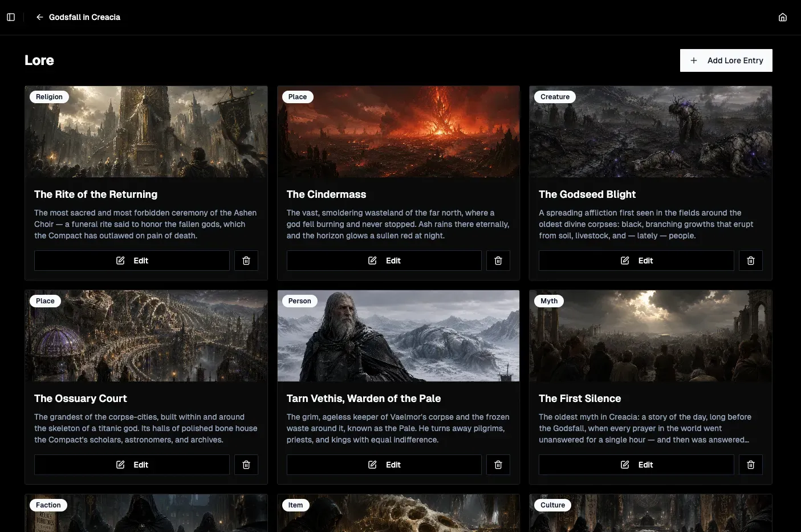Click the Place tag on The Cindermass
This screenshot has height=532, width=801.
298,97
